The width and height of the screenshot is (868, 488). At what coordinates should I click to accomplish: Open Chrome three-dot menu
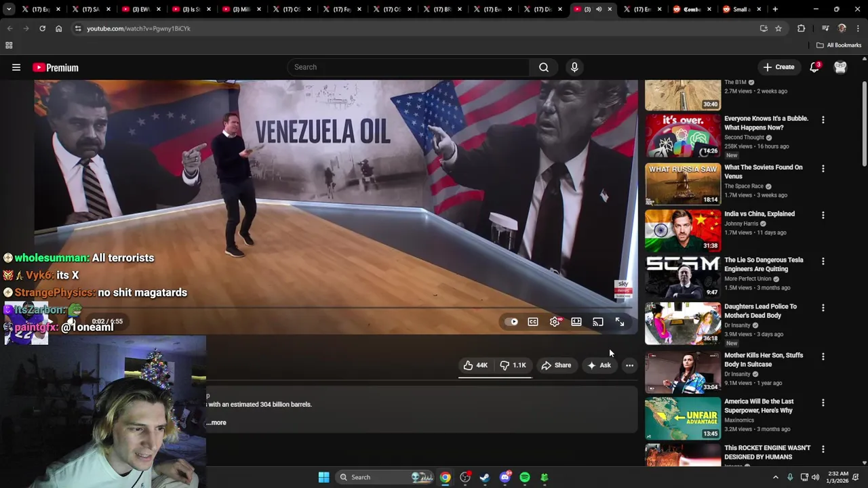858,28
